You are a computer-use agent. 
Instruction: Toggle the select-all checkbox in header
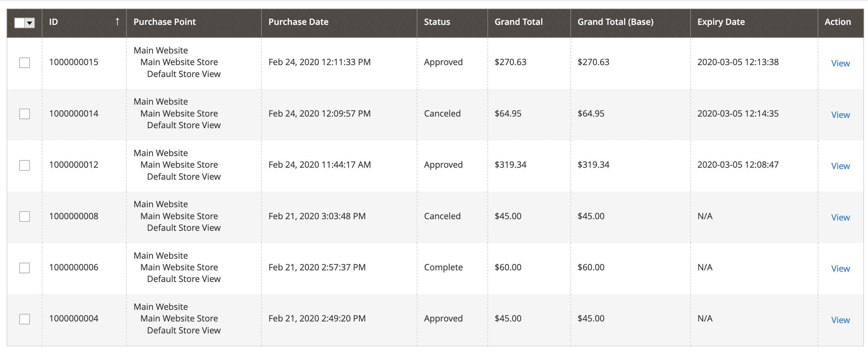[x=20, y=23]
